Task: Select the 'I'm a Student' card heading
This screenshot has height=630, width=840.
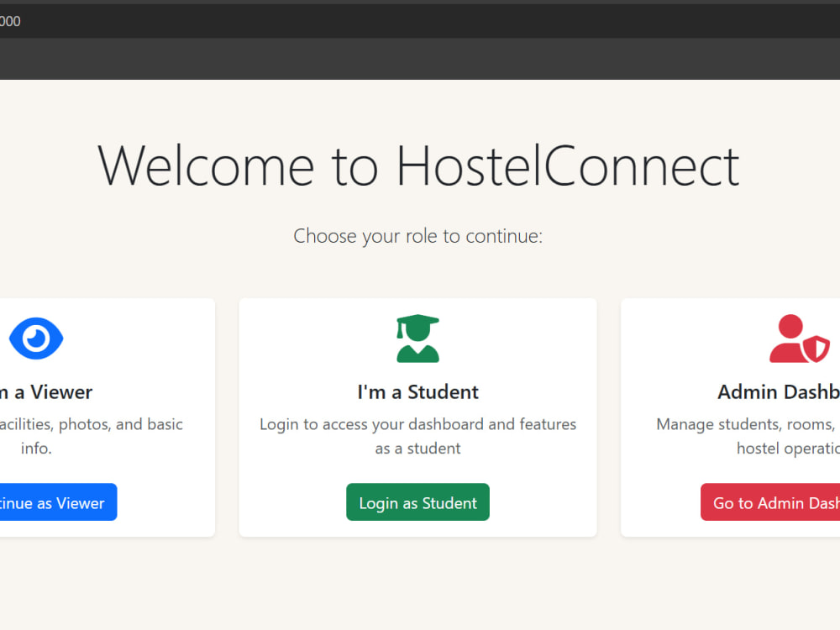Action: tap(417, 392)
